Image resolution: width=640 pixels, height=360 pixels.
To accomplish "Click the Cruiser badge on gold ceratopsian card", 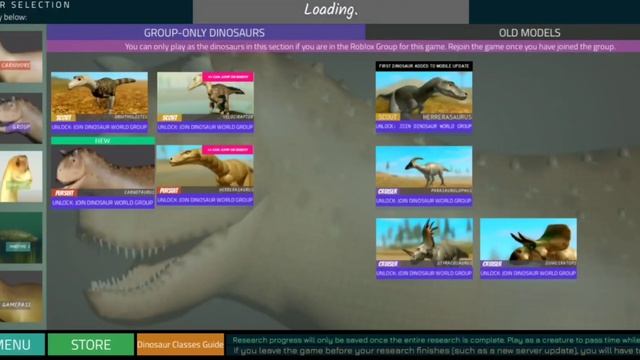I will click(492, 264).
